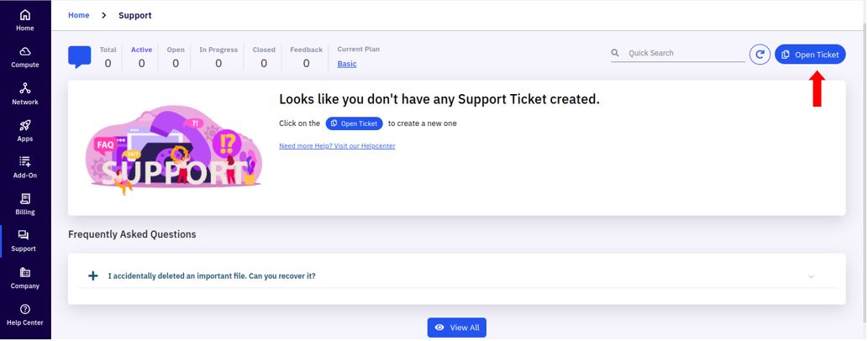Expand the deleted file FAQ plus sign
Screen dimensions: 868x341
[93, 275]
